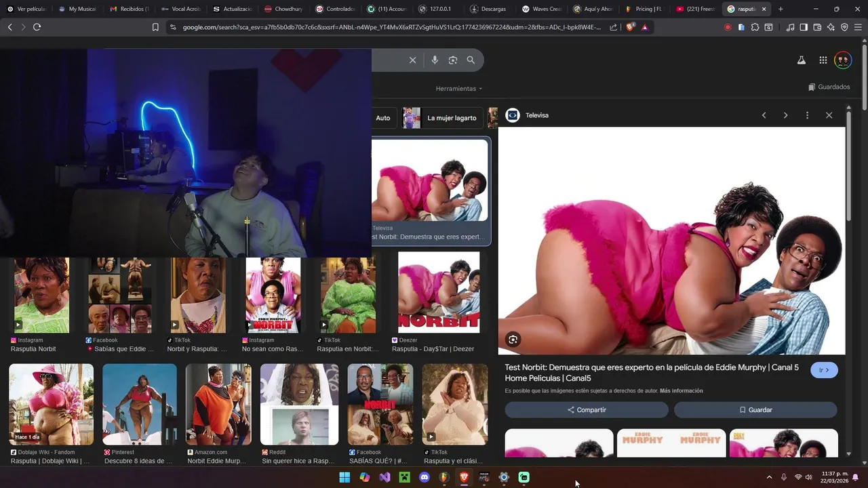Click the address bar URL field

coord(391,27)
